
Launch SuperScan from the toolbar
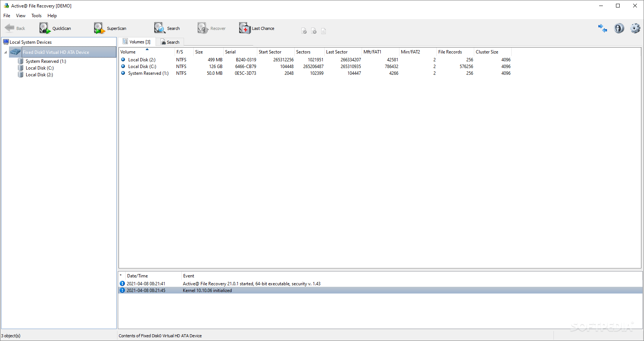tap(110, 28)
